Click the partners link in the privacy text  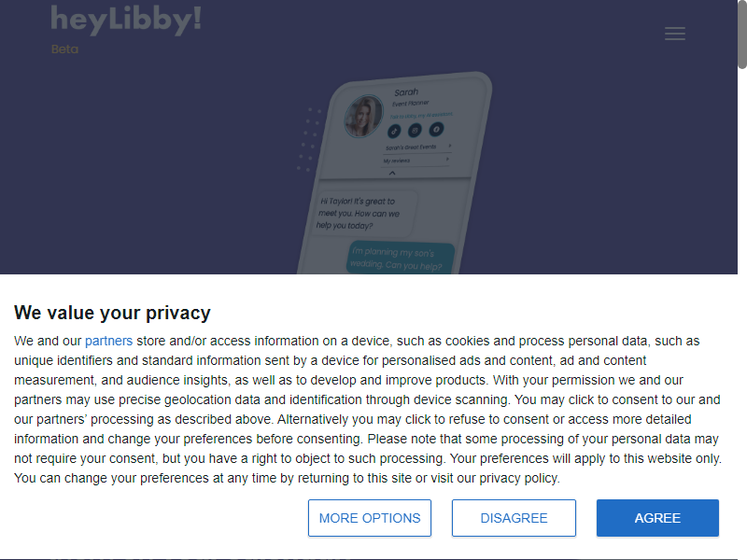(x=109, y=341)
